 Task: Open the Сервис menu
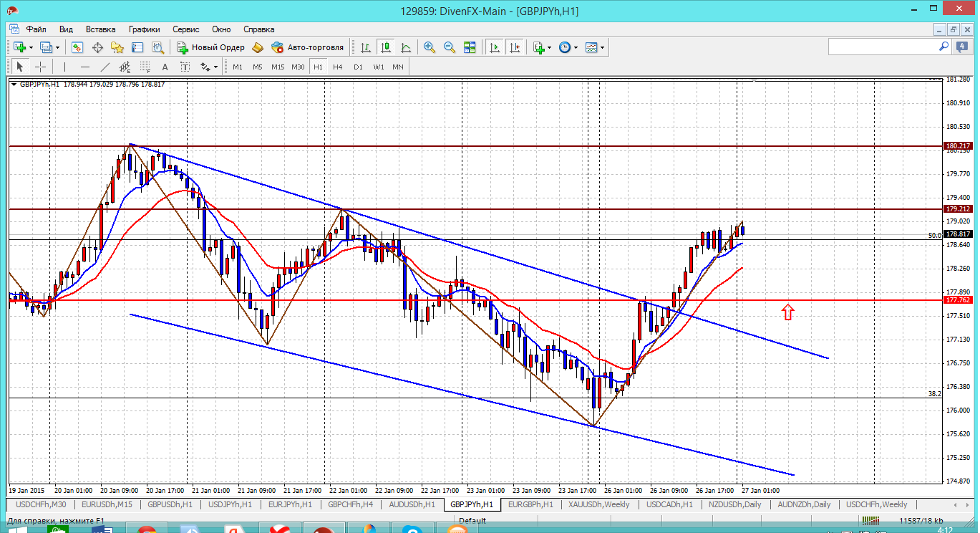(x=186, y=29)
